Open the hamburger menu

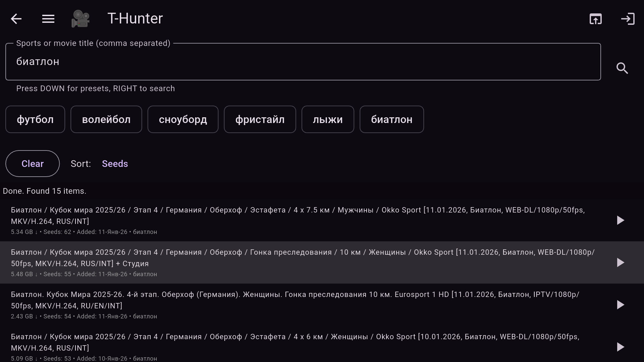pos(48,19)
